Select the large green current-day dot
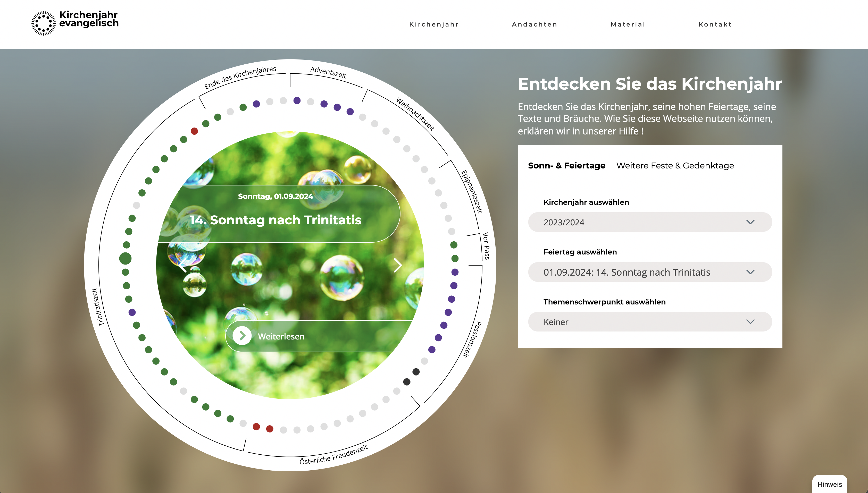The image size is (868, 493). click(x=125, y=258)
